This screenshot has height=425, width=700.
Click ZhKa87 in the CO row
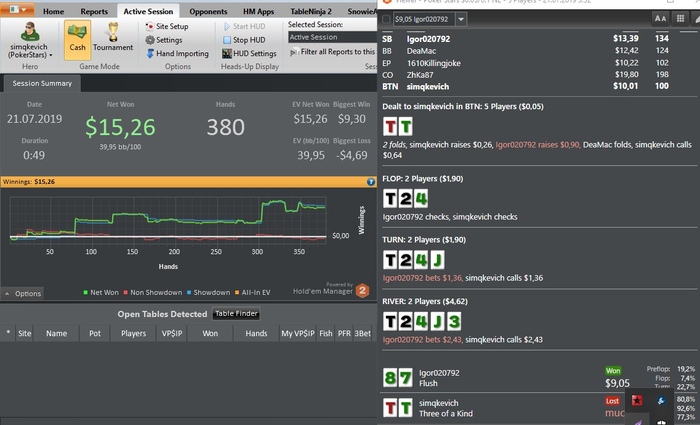coord(420,75)
